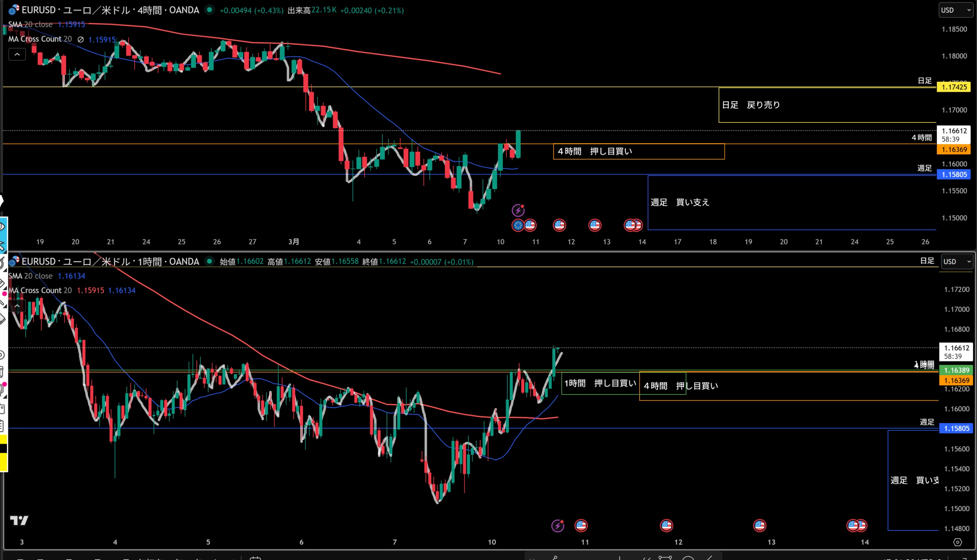Toggle hidden-state icon beside MA Cross Count, upper chart
Screen dimensions: 977x560
click(x=81, y=39)
